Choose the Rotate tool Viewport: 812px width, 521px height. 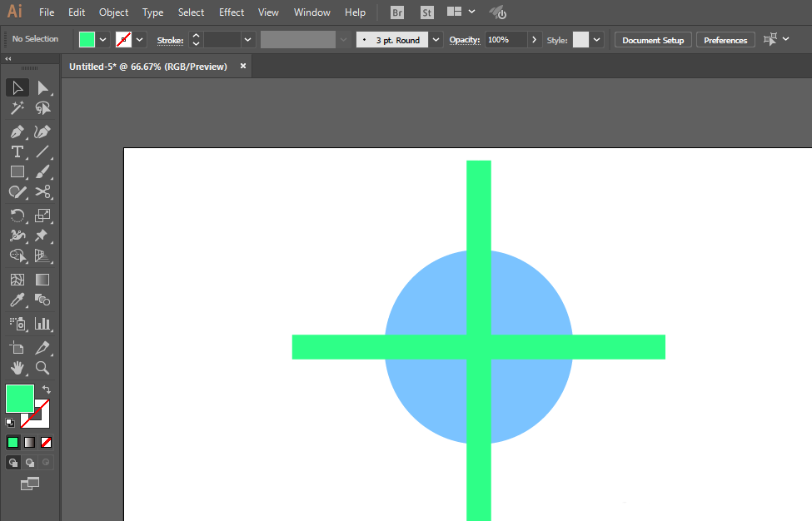click(17, 216)
